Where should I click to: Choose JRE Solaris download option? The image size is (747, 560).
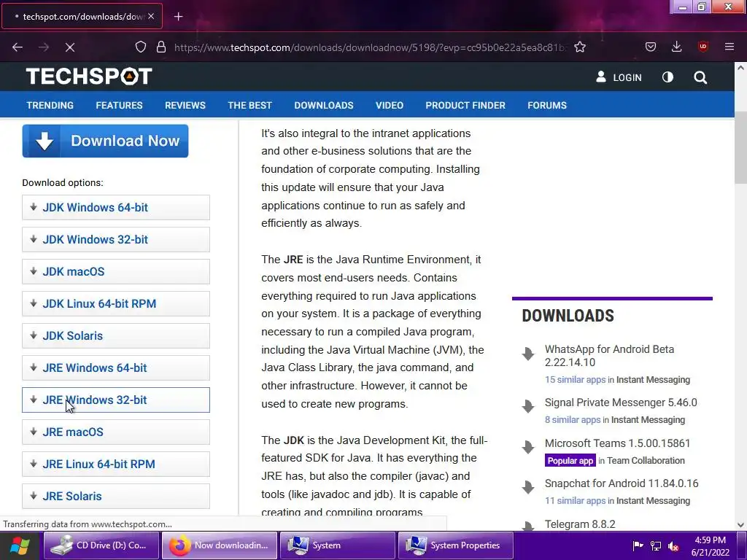[116, 496]
